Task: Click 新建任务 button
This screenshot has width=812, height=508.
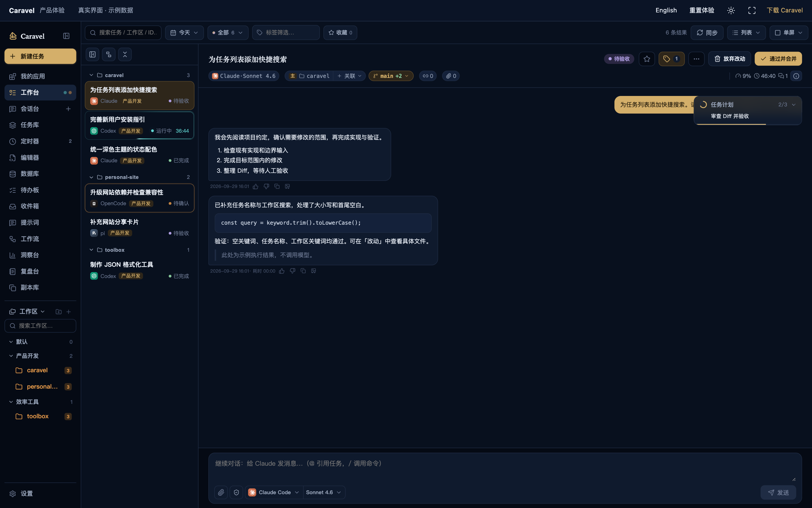Action: coord(40,56)
